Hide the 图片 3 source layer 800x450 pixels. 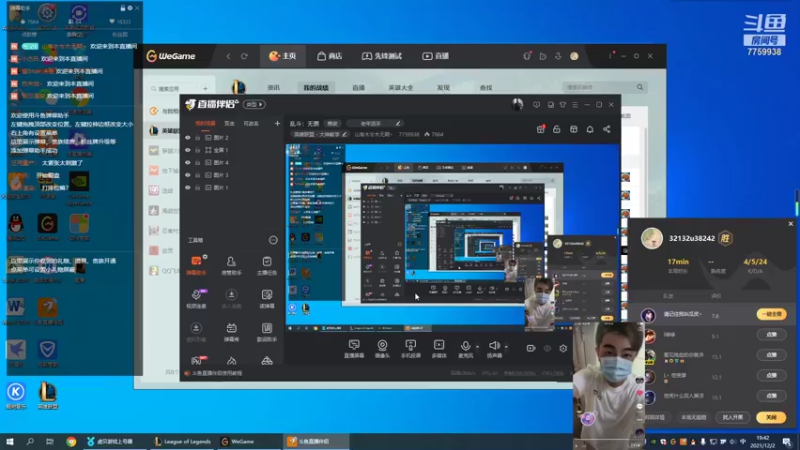[x=188, y=175]
